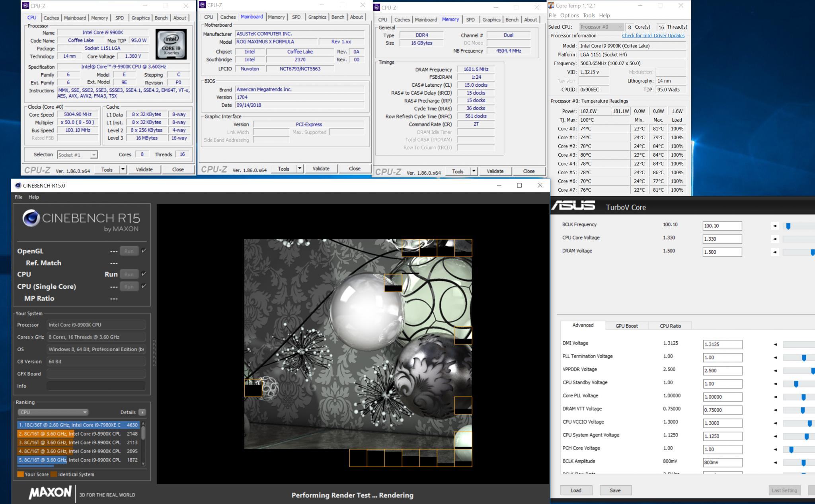Click the CPU Core Voltage input field

[x=722, y=239]
